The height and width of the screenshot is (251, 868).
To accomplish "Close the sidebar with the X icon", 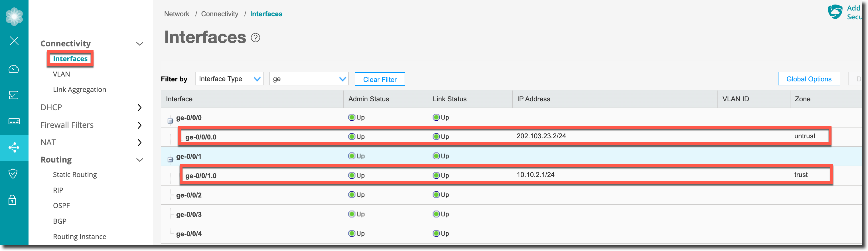I will 14,41.
